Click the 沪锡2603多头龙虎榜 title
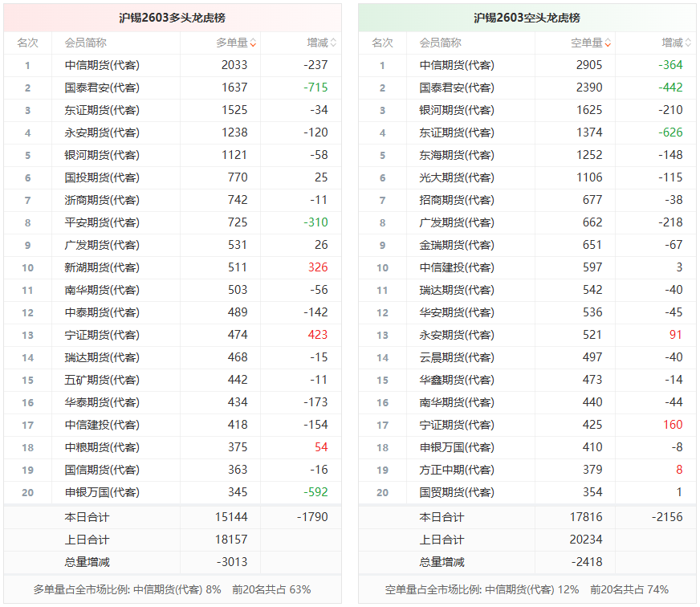 [x=173, y=18]
